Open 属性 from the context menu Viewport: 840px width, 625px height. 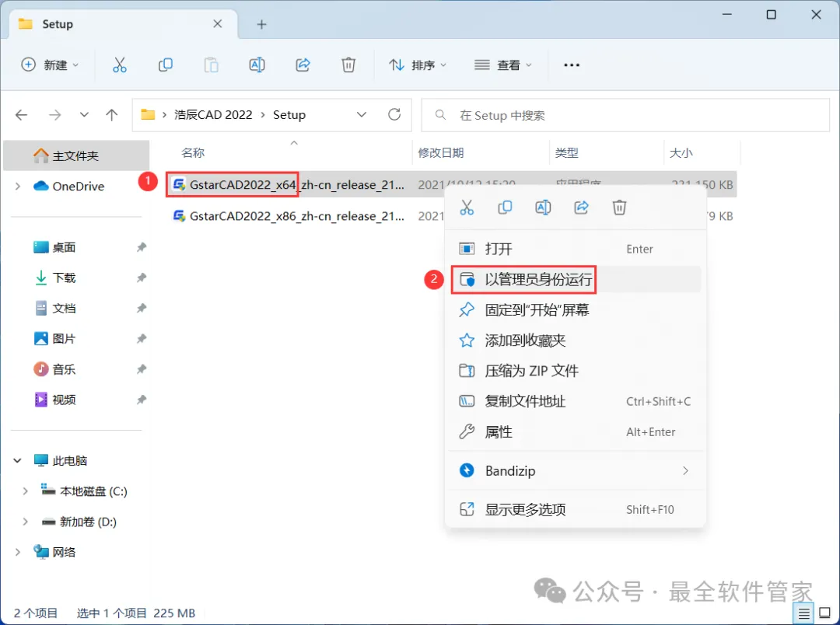click(x=576, y=432)
